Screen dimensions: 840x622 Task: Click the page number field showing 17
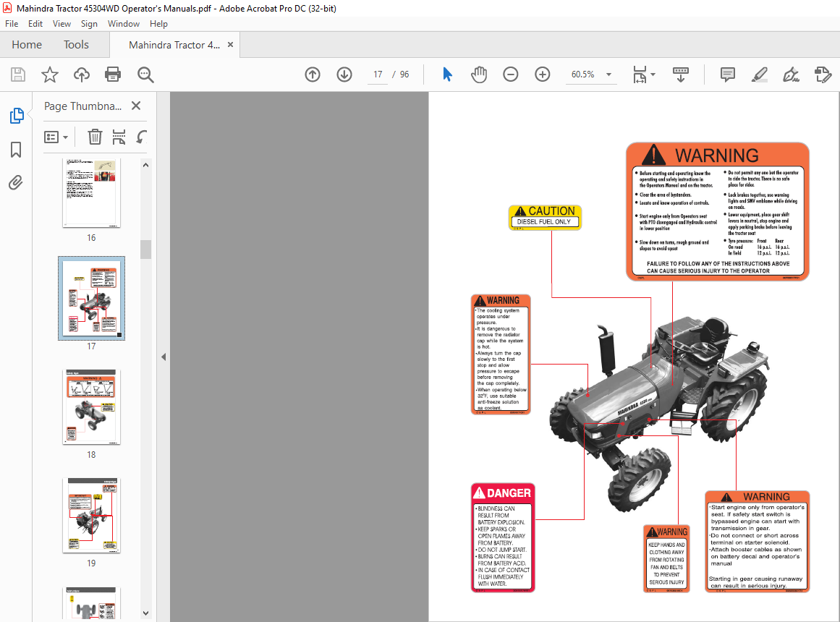[378, 74]
